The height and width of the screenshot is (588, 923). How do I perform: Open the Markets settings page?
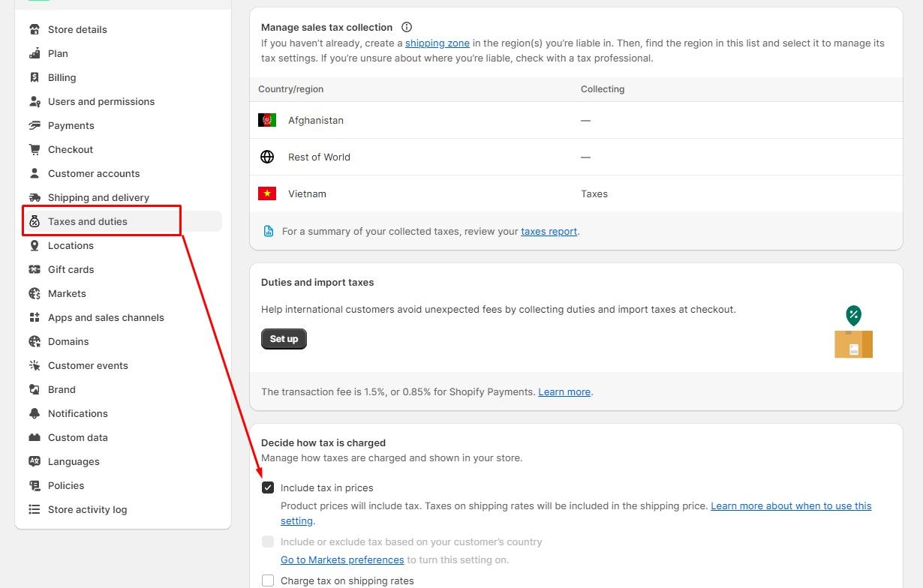67,293
